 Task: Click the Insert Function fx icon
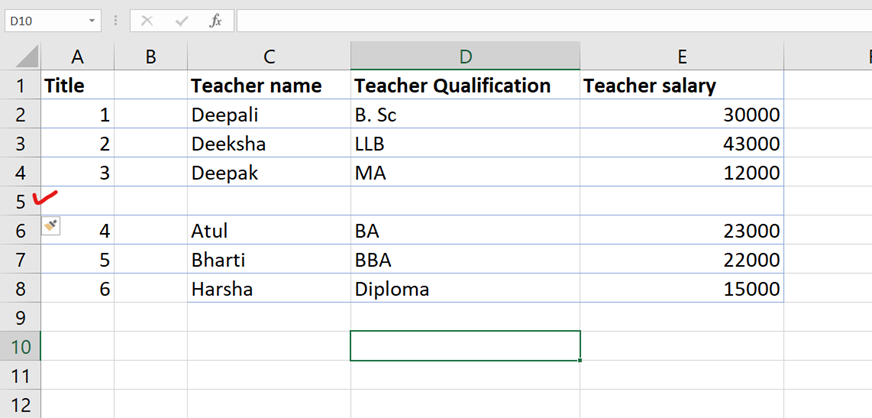click(x=215, y=20)
